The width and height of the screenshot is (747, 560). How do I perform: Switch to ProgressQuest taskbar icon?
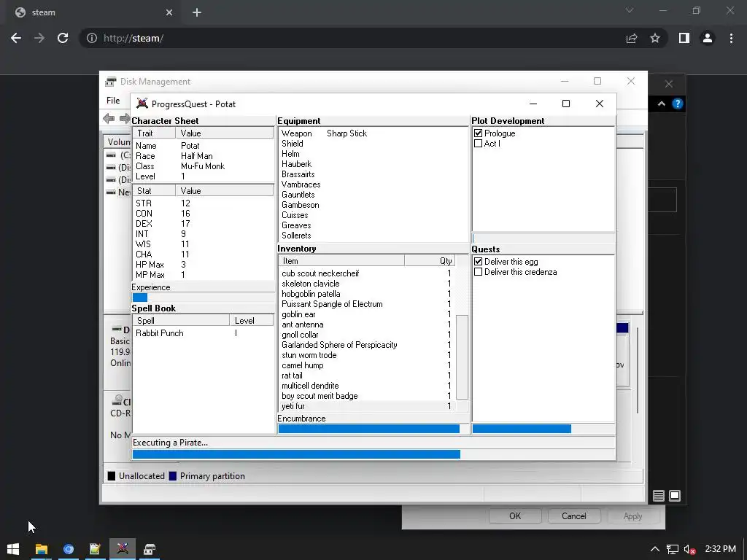coord(123,549)
